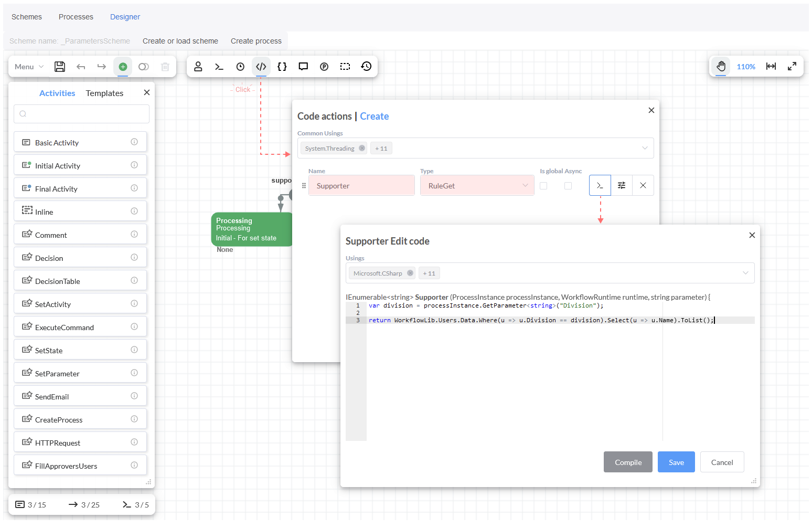Open the Processes tab
Screen dimensions: 812x528
tap(76, 17)
